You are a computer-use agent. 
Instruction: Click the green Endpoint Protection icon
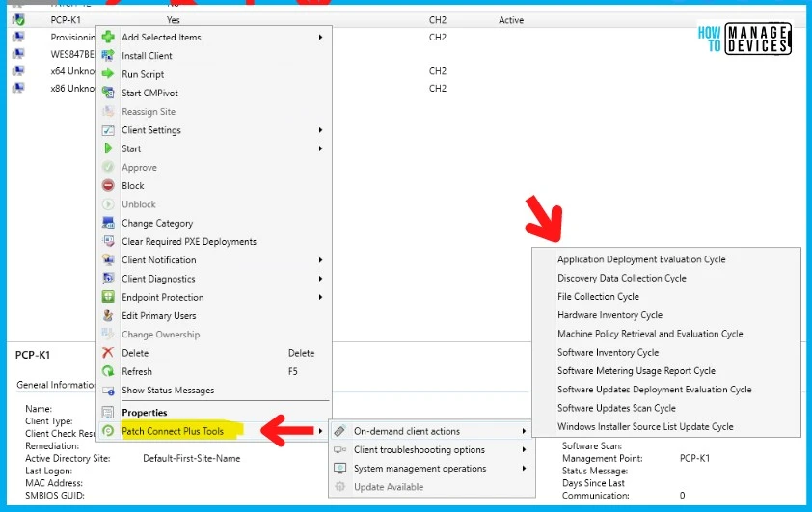(108, 297)
